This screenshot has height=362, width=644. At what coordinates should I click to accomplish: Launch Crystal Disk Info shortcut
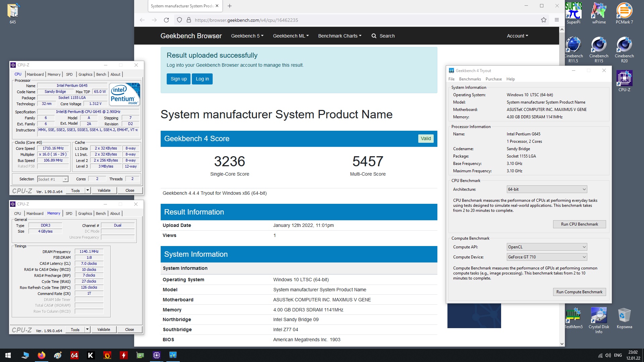pos(599,320)
